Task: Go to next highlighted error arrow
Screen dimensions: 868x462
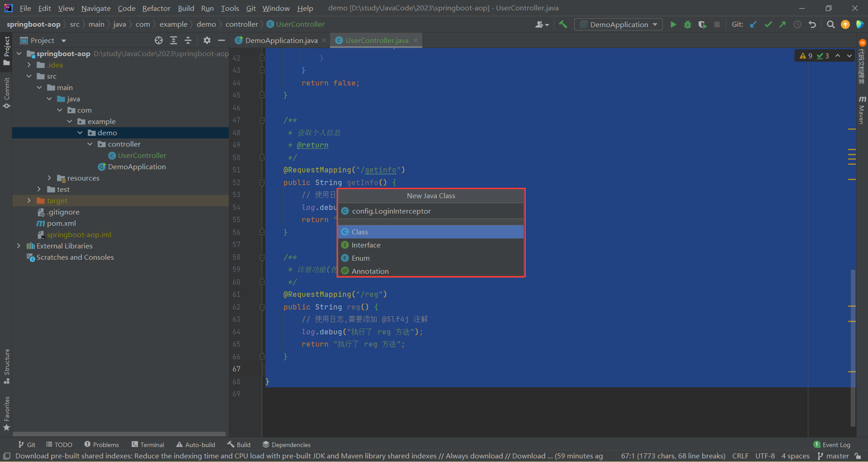Action: tap(849, 56)
